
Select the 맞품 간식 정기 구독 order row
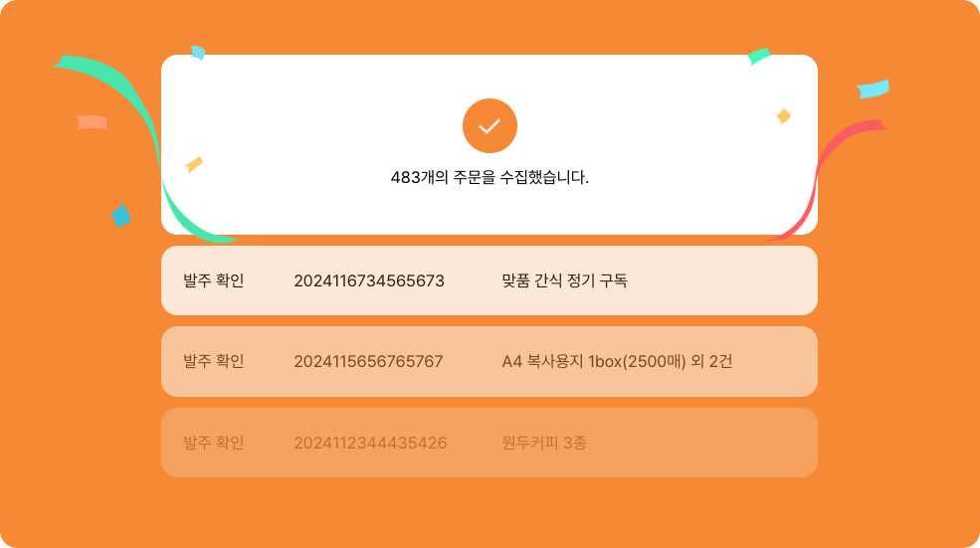(490, 280)
